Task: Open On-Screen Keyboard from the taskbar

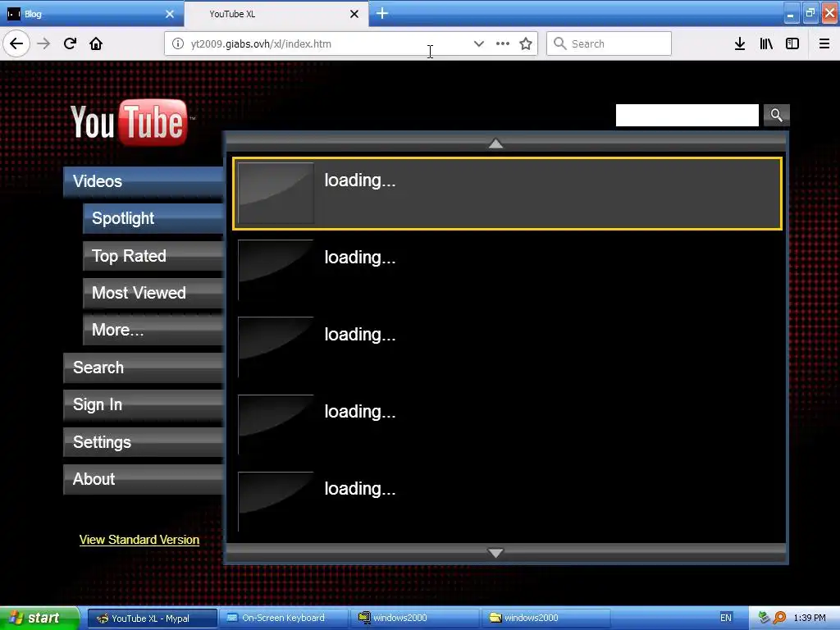Action: tap(283, 619)
